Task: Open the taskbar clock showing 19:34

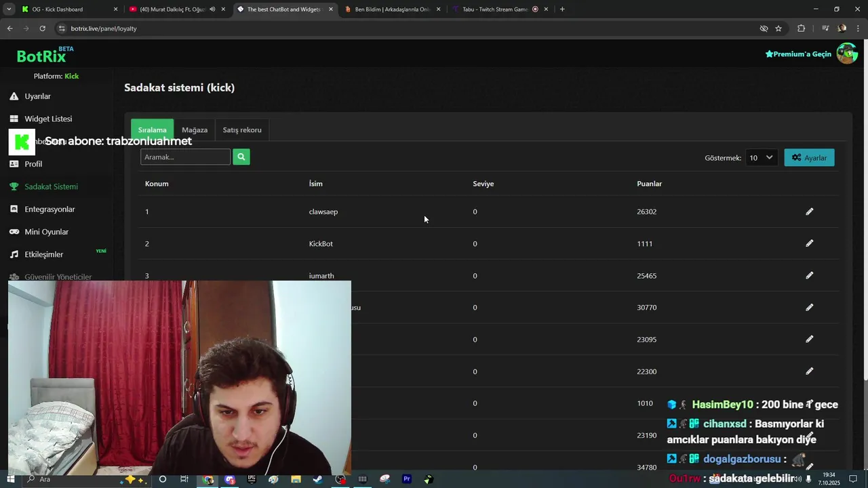Action: point(831,479)
